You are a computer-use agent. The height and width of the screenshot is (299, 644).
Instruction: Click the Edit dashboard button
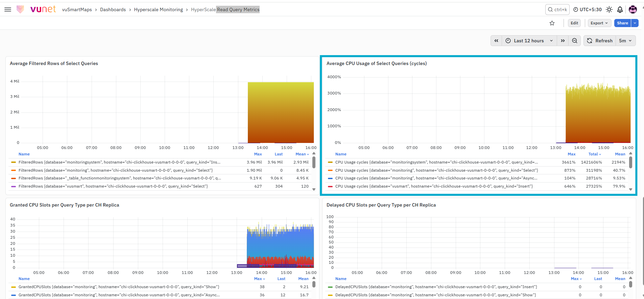pyautogui.click(x=574, y=23)
